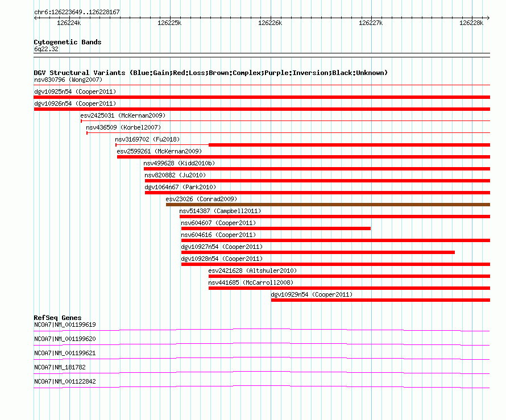The image size is (506, 420).
Task: Click the red loss bar under nsv604607
Action: tap(276, 228)
